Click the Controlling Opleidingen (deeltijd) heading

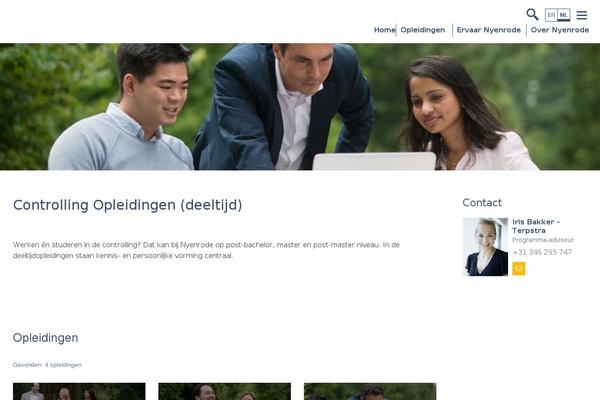coord(127,205)
